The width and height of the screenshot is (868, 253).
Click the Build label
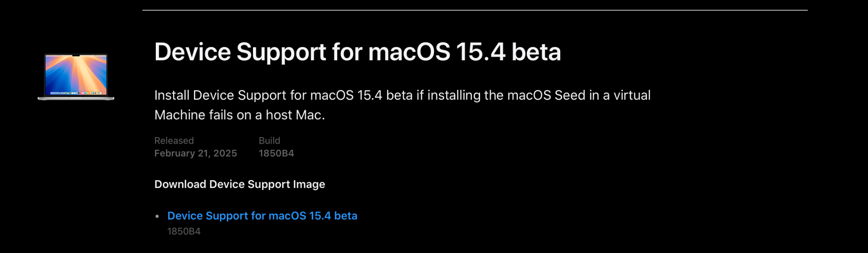269,141
